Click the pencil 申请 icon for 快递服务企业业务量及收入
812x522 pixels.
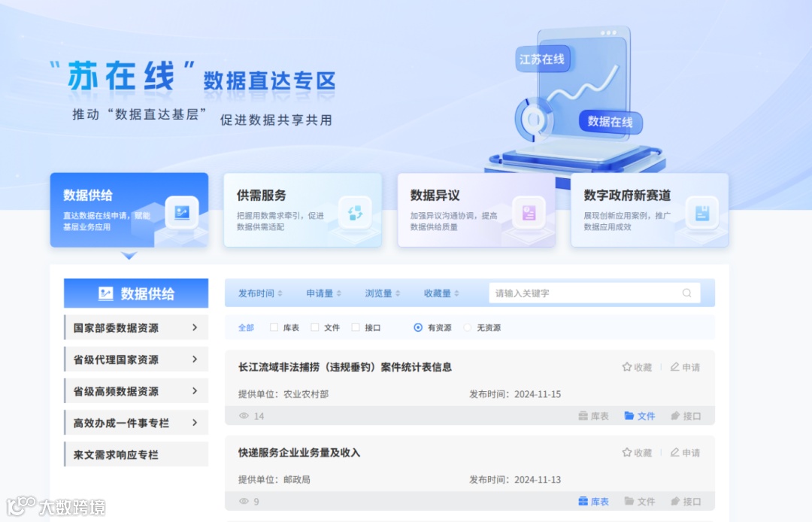point(674,453)
